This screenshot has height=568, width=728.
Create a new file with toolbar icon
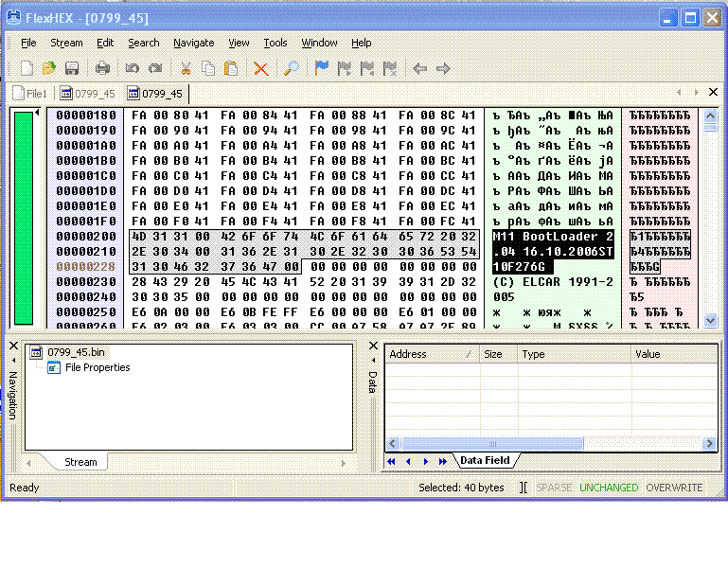click(27, 69)
